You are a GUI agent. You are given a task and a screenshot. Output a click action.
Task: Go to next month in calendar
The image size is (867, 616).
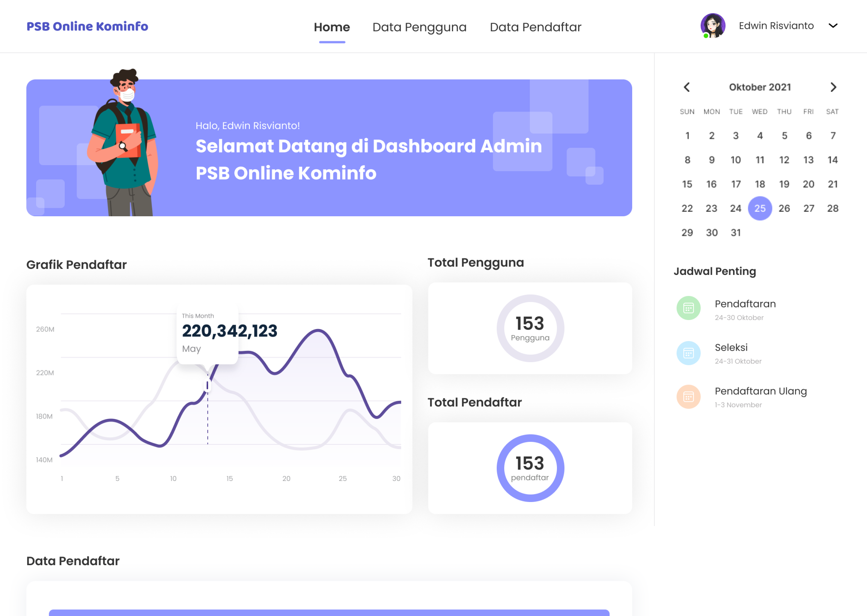pos(833,87)
